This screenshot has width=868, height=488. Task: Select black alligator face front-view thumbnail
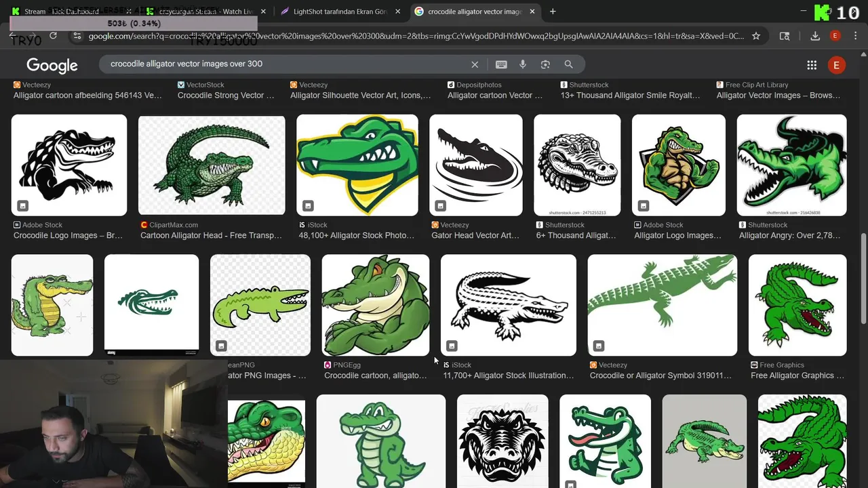pos(502,441)
